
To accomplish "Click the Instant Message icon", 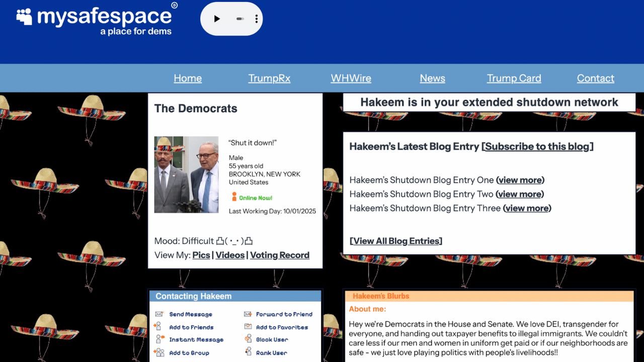I will 160,339.
